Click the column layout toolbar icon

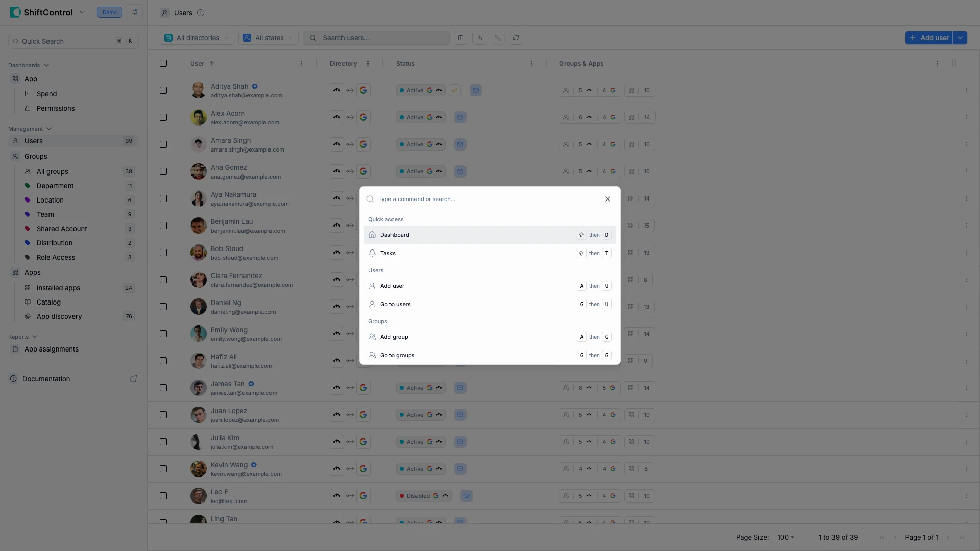(461, 38)
